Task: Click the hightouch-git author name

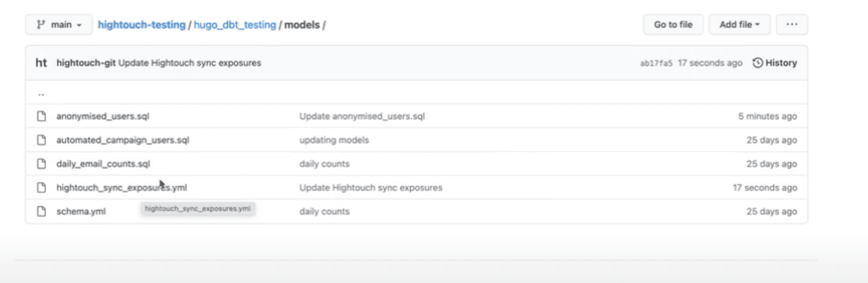Action: click(x=86, y=63)
